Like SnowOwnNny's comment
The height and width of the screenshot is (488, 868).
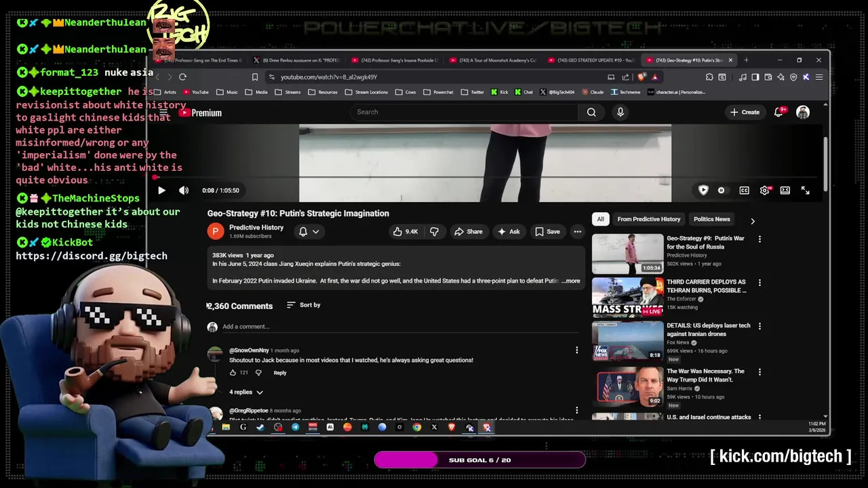pos(233,373)
